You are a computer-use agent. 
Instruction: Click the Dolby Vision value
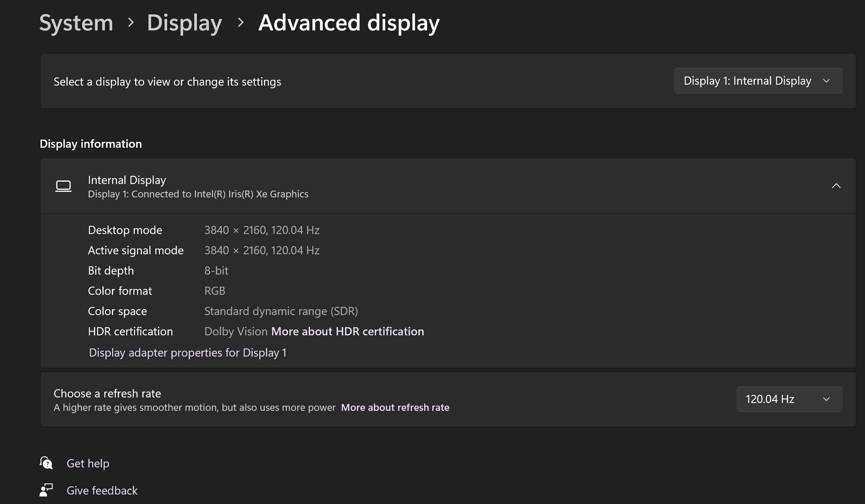[x=236, y=332]
